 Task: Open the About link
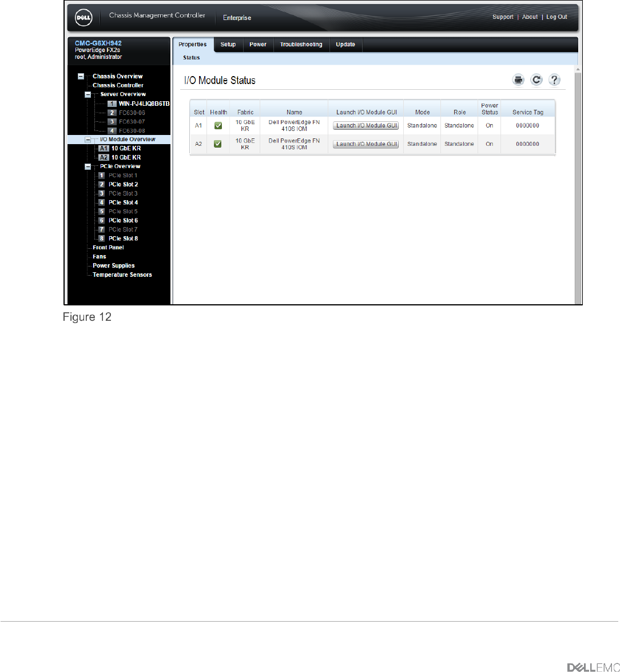click(x=530, y=17)
